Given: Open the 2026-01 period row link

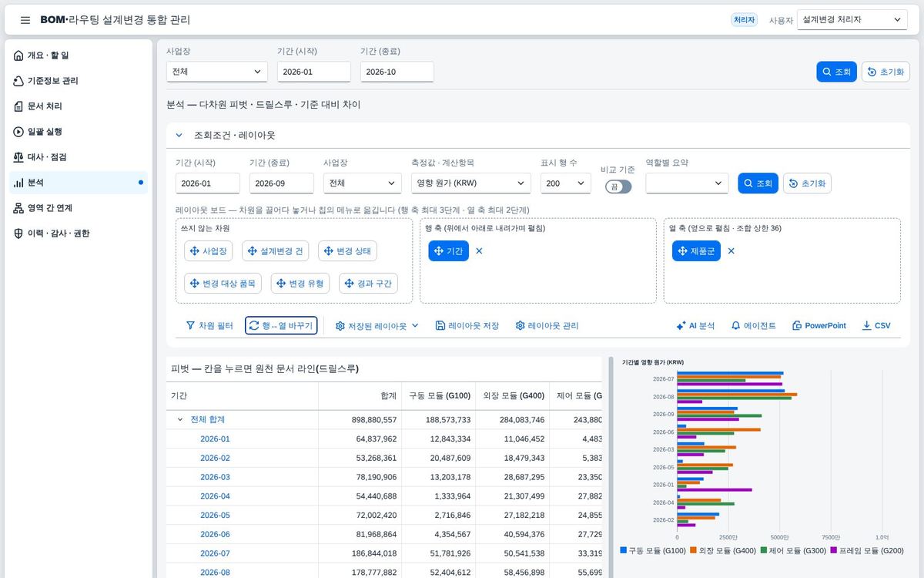Looking at the screenshot, I should point(215,439).
